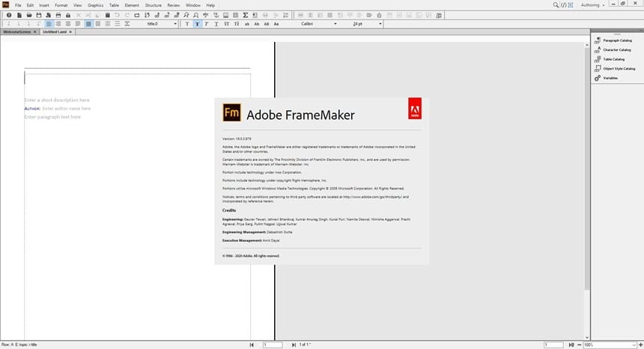Click the version number text in About dialog

click(237, 139)
